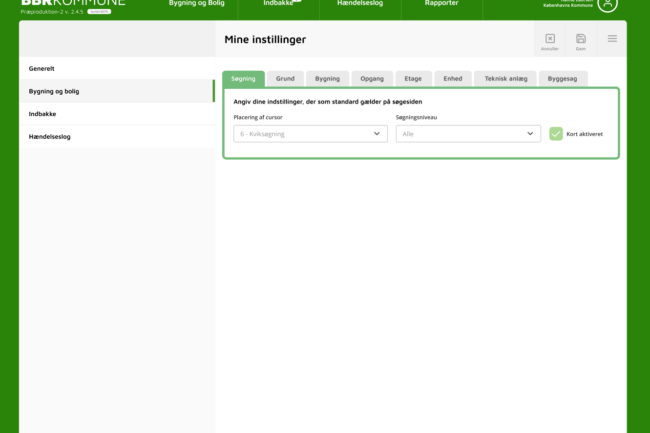Switch to the Grund tab
Viewport: 650px width, 433px height.
285,78
